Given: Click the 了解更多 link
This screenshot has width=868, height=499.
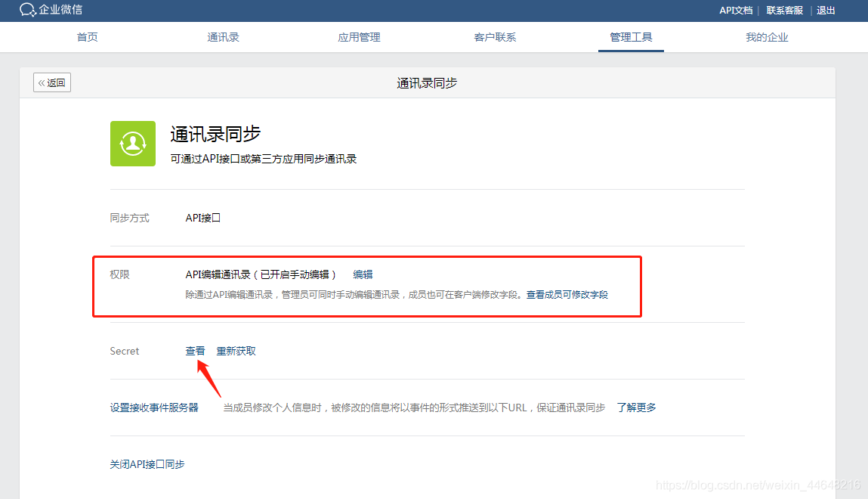Looking at the screenshot, I should point(636,408).
